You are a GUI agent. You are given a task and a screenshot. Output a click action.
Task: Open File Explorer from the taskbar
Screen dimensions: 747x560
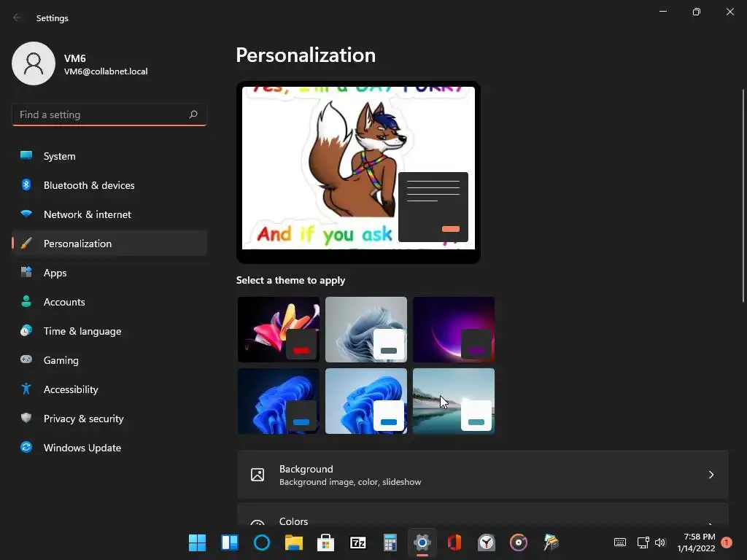pyautogui.click(x=294, y=542)
